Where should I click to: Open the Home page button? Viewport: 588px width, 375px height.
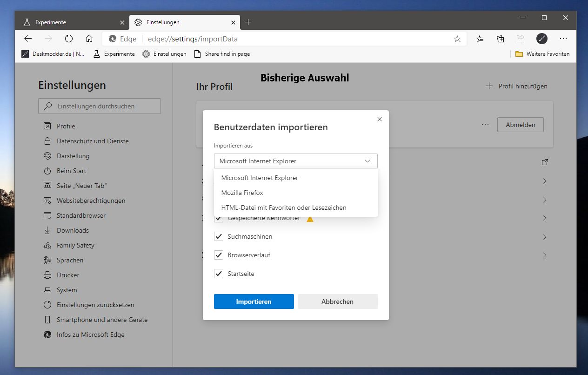[x=89, y=39]
